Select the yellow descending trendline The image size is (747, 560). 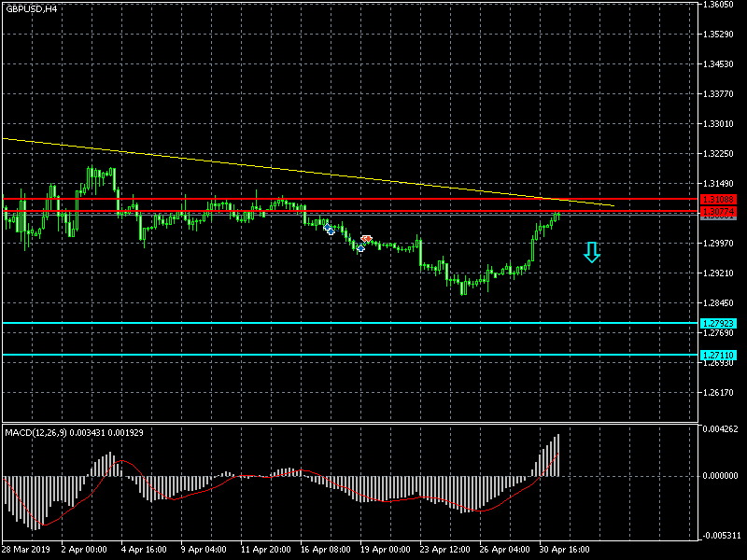(280, 169)
